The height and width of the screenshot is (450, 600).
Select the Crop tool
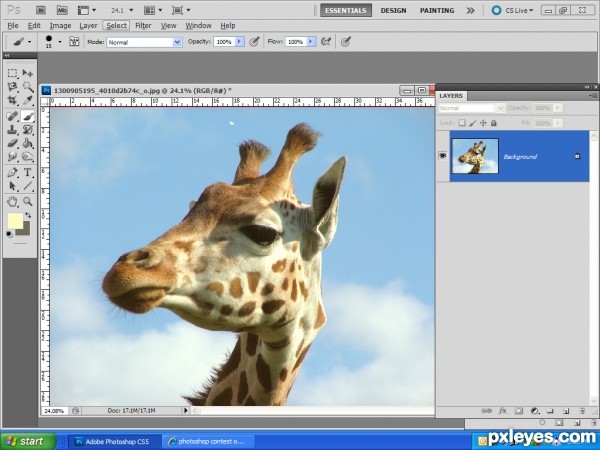point(13,101)
